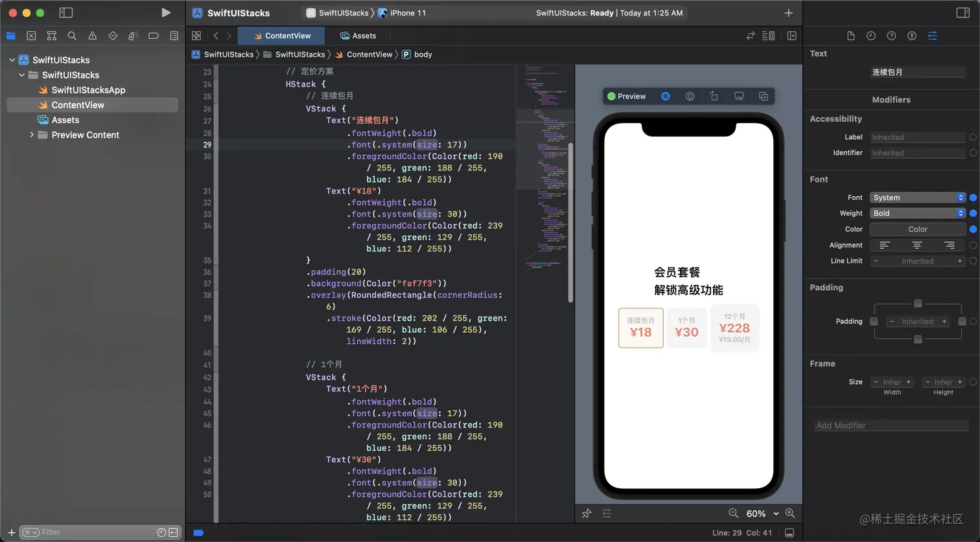Set text alignment to leading

[885, 245]
